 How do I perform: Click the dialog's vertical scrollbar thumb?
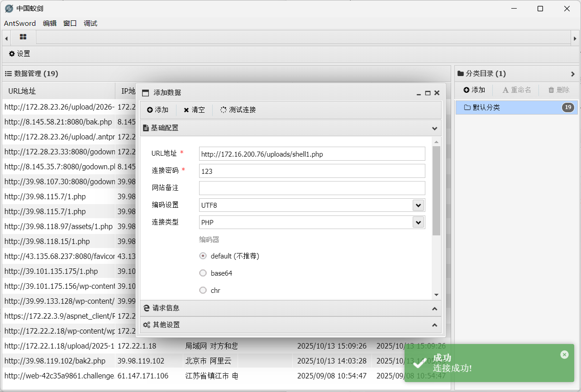tap(436, 190)
